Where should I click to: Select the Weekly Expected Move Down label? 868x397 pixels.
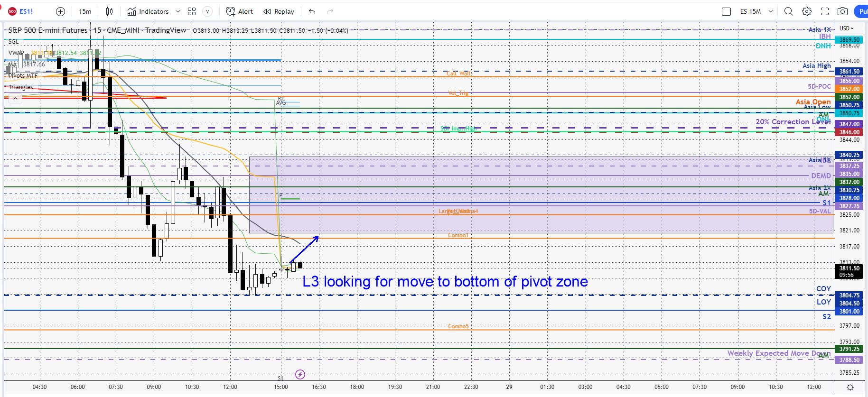(x=779, y=353)
